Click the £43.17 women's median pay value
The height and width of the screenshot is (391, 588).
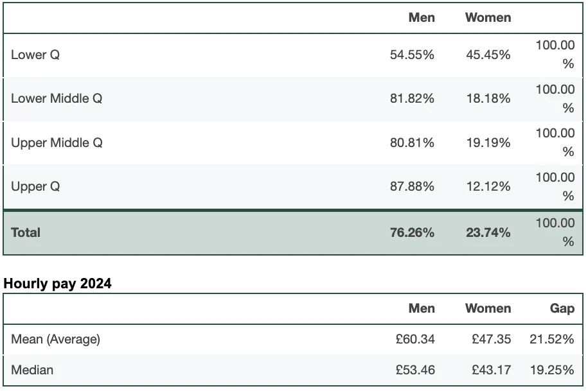491,370
